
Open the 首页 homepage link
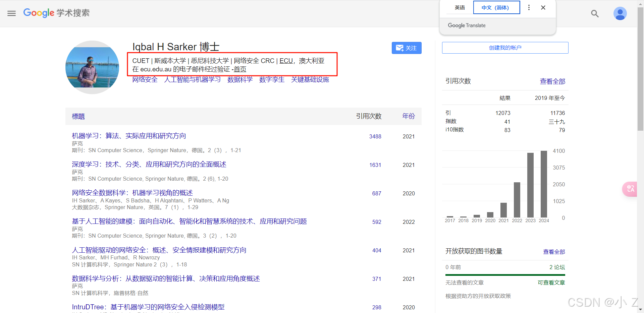(x=240, y=69)
